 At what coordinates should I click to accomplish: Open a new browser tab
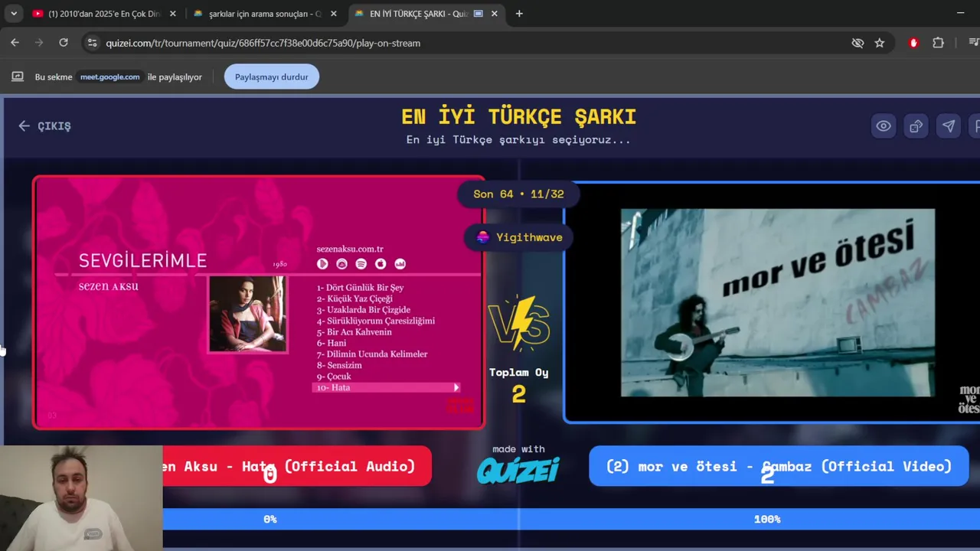coord(519,14)
